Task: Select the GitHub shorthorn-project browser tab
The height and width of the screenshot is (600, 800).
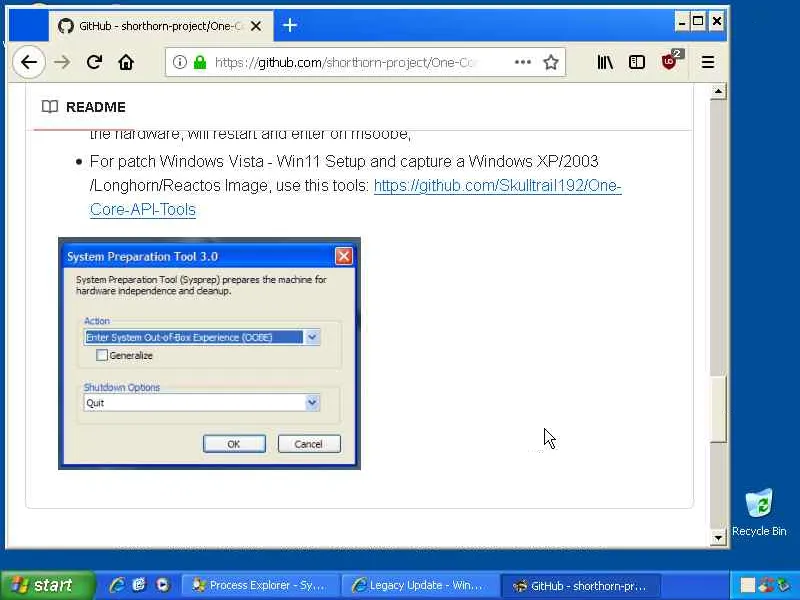Action: 161,26
